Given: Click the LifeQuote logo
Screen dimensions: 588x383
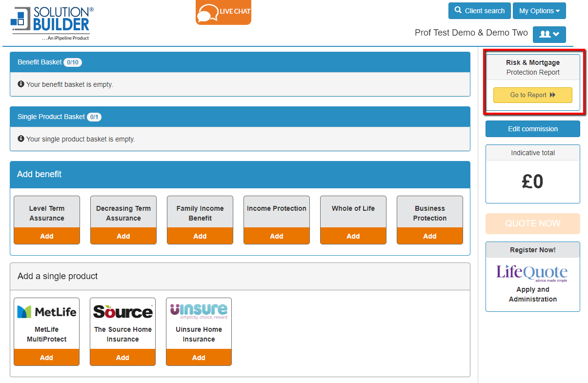Looking at the screenshot, I should [x=532, y=272].
